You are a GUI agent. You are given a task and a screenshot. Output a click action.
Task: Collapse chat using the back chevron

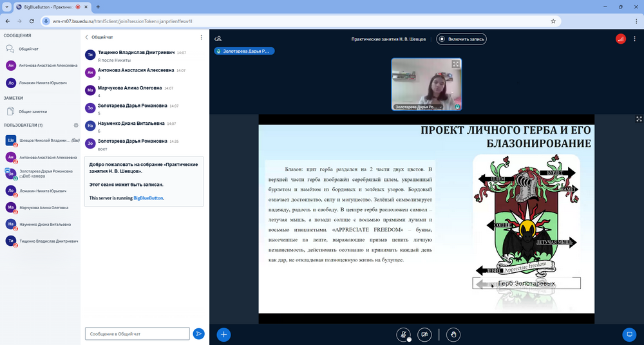pyautogui.click(x=88, y=37)
